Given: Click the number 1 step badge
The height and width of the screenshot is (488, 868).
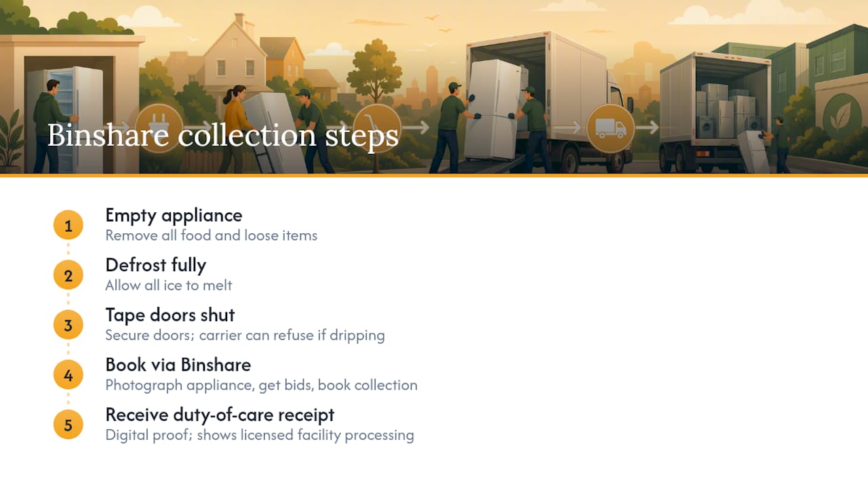Looking at the screenshot, I should point(68,226).
